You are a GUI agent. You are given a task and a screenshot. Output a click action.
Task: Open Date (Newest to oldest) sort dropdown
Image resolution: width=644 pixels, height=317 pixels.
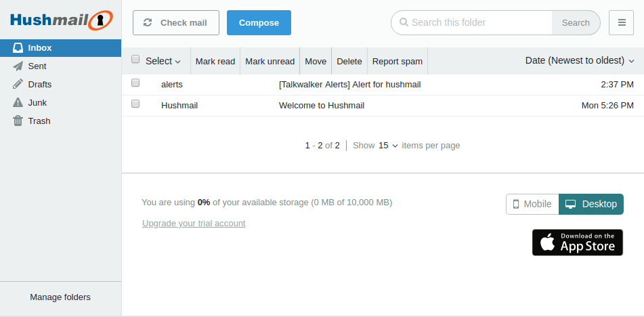(580, 61)
